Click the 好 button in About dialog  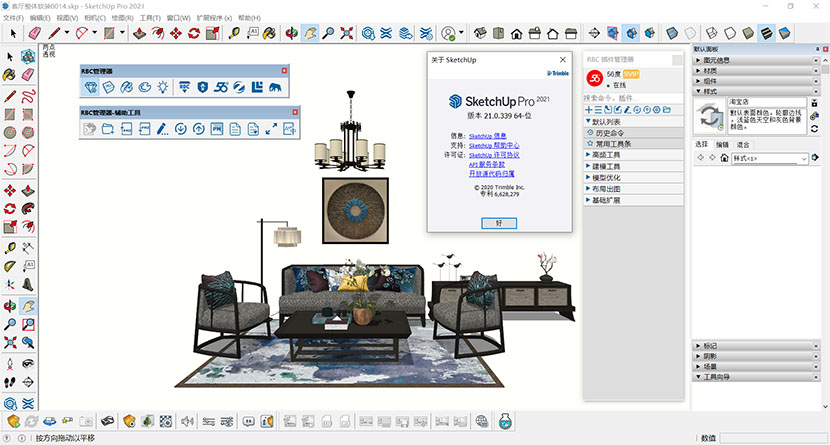point(499,223)
